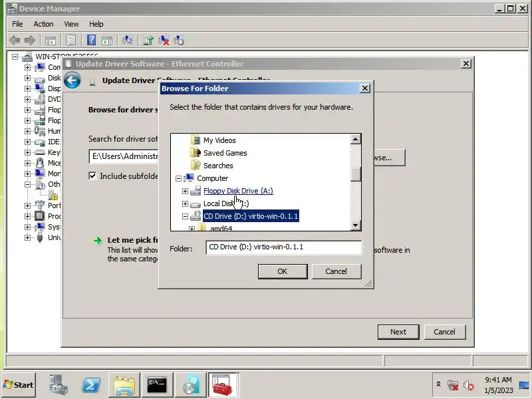
Task: Open the View menu
Action: (71, 24)
